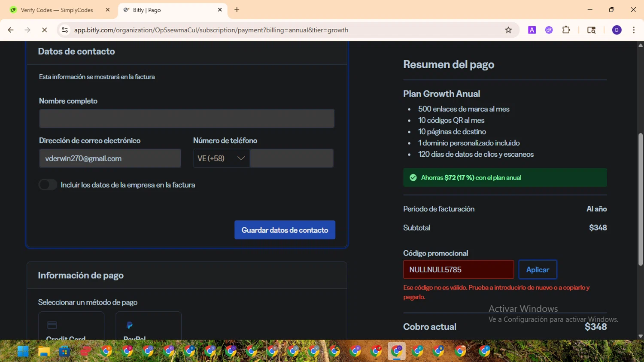Open the Extensions puzzle menu
Screen dimensions: 644x362
(x=566, y=30)
